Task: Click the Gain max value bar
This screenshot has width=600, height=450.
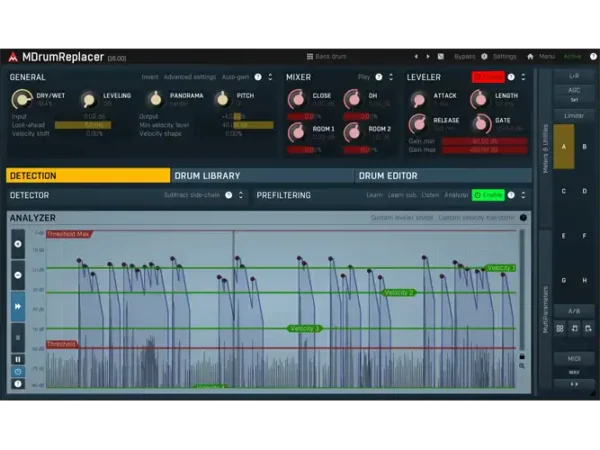Action: click(485, 150)
